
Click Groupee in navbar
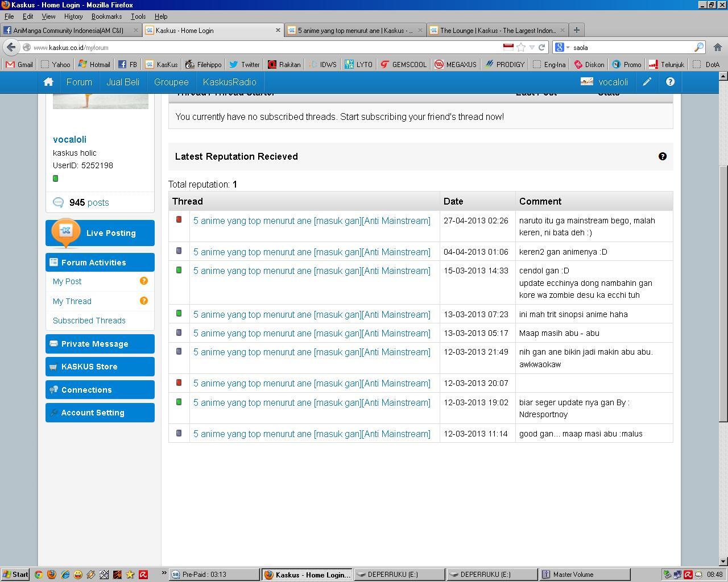pos(171,82)
